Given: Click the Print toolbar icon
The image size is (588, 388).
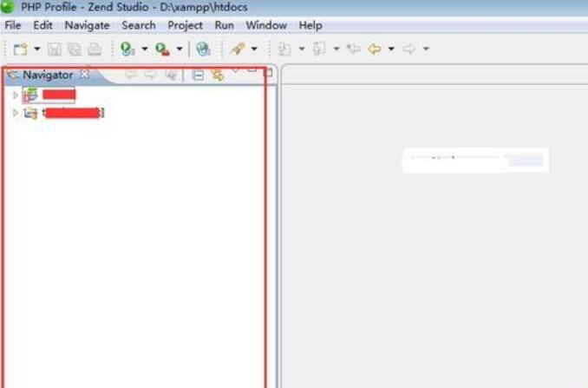Looking at the screenshot, I should pyautogui.click(x=95, y=49).
